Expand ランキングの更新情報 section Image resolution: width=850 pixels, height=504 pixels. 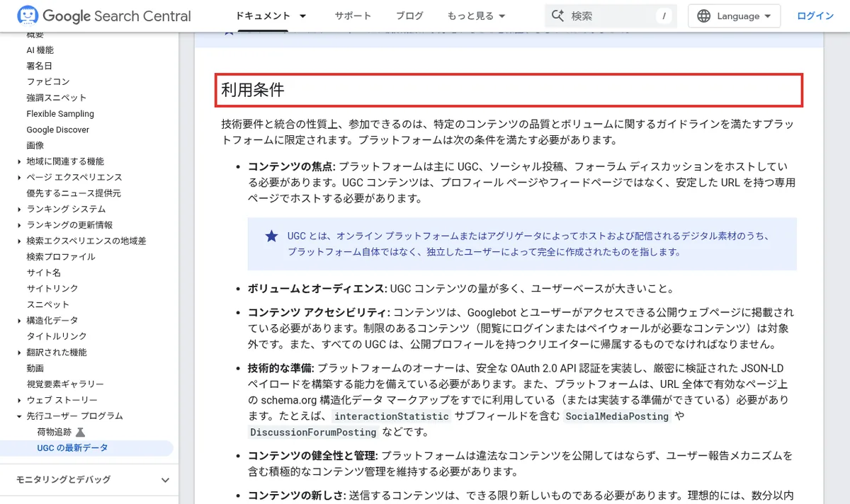tap(19, 225)
